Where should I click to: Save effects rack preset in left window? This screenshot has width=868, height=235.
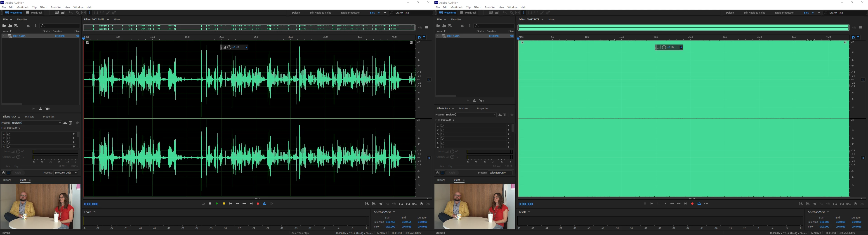(65, 123)
